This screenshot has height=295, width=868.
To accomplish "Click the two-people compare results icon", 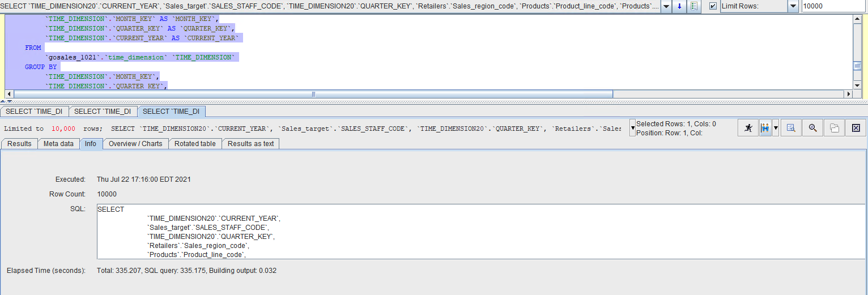I will click(765, 128).
